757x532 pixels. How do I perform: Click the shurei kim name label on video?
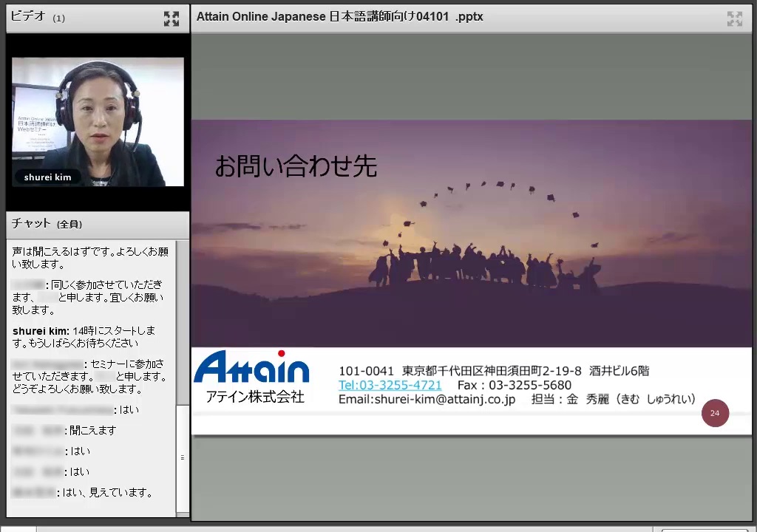click(47, 177)
